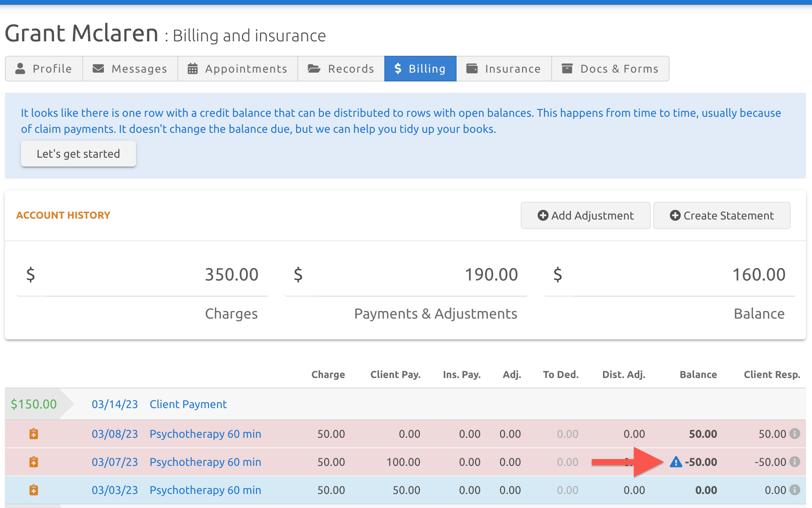Click the clipboard icon on the 03/08/23 row
This screenshot has height=508, width=812.
coord(34,434)
